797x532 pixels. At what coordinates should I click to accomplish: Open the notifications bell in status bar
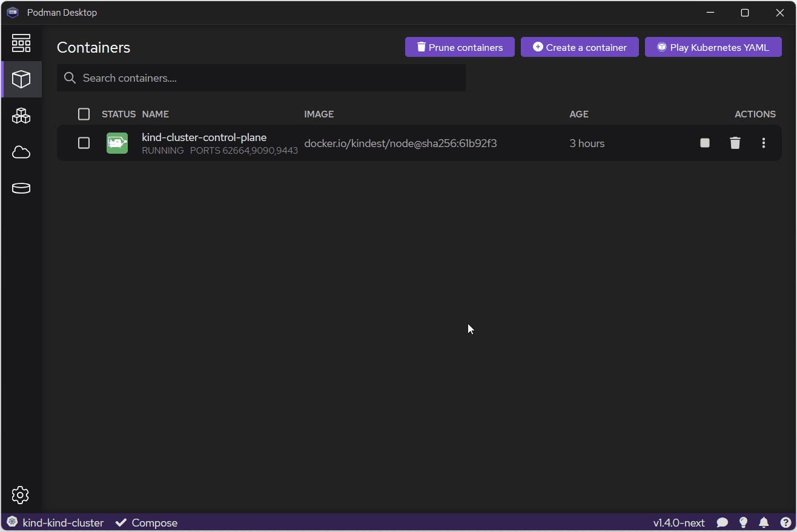(x=764, y=522)
